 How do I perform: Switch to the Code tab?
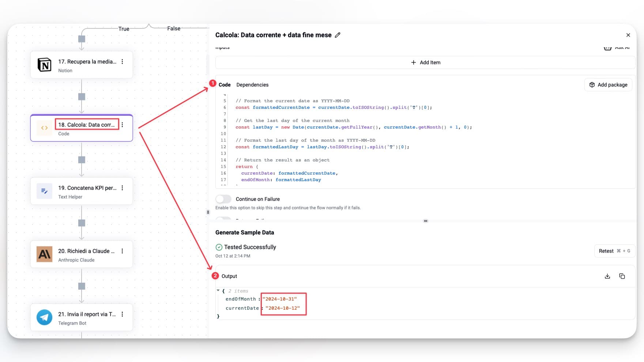[225, 85]
